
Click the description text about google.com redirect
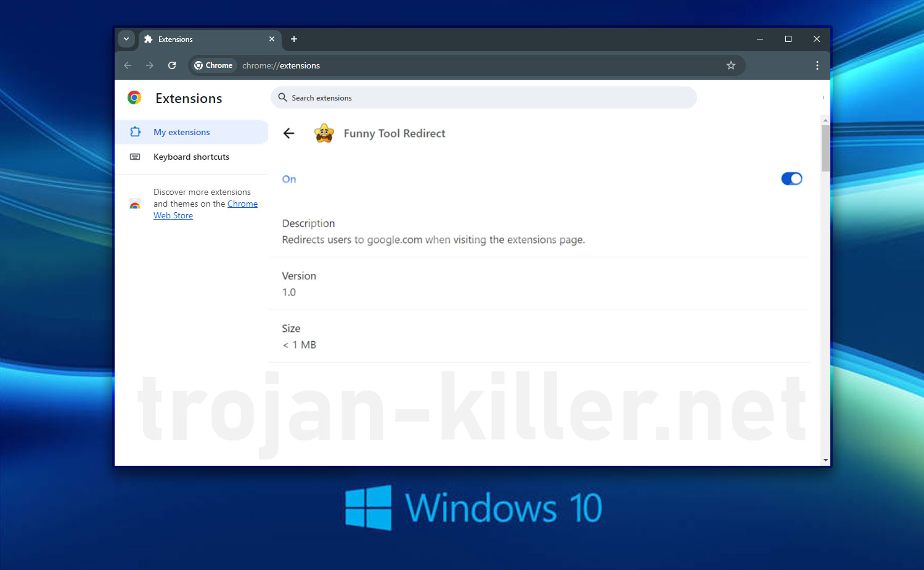pyautogui.click(x=433, y=240)
